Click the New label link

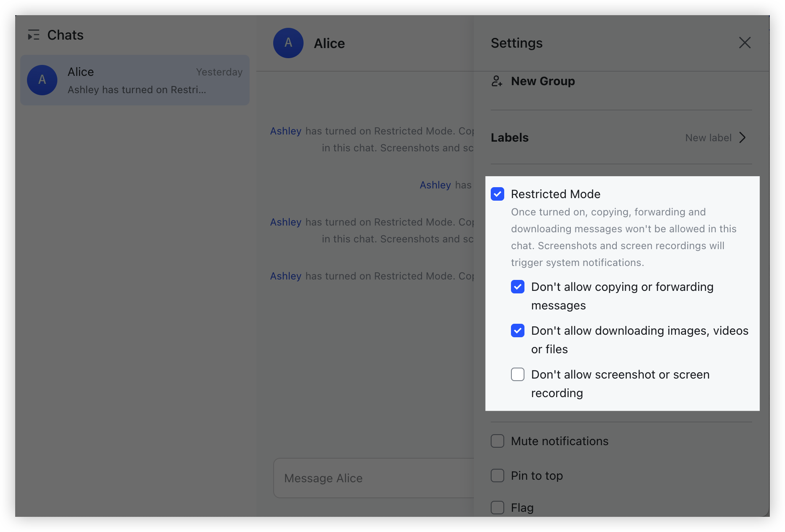pyautogui.click(x=708, y=138)
